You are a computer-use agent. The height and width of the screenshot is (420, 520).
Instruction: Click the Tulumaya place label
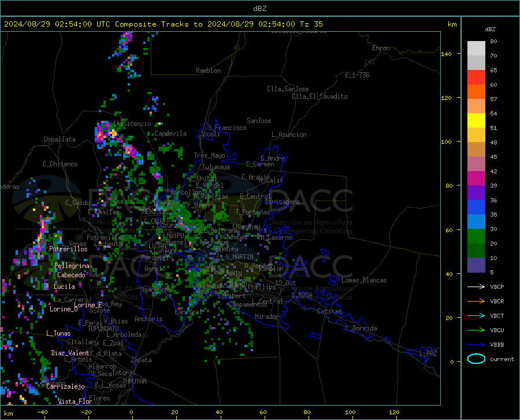[216, 167]
